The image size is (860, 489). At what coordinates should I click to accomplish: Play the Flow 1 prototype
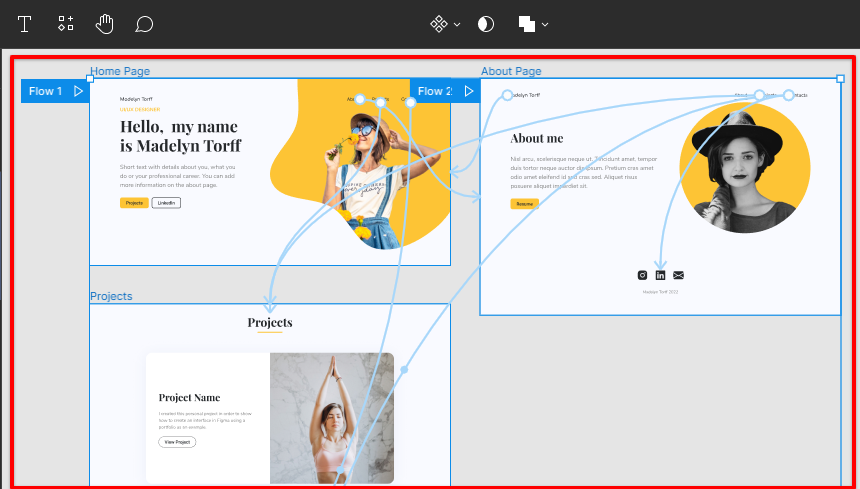point(78,91)
